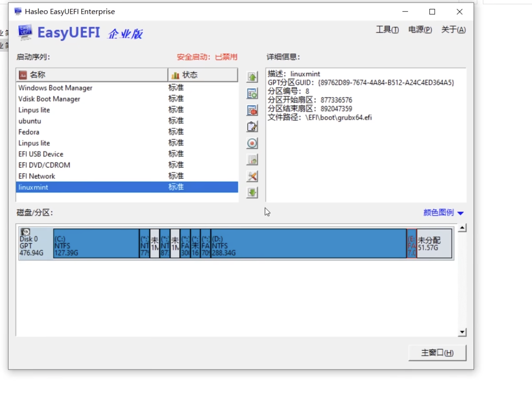Click the title bar app icon
Viewport: 532px width, 393px height.
[x=18, y=12]
